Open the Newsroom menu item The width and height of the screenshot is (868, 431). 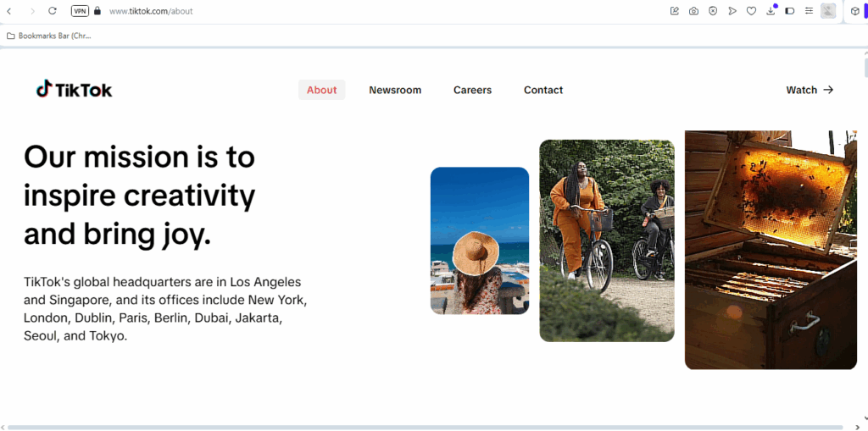point(395,90)
